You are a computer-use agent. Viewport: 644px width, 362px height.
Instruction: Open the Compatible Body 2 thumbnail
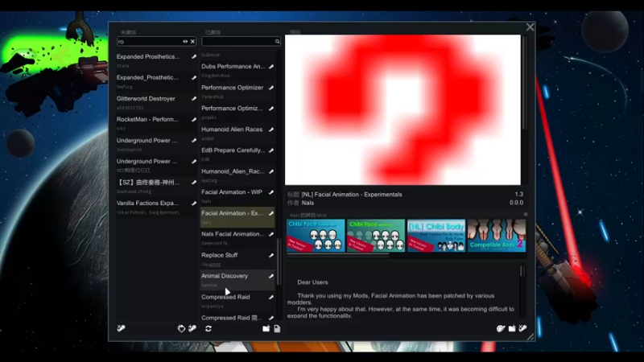497,235
